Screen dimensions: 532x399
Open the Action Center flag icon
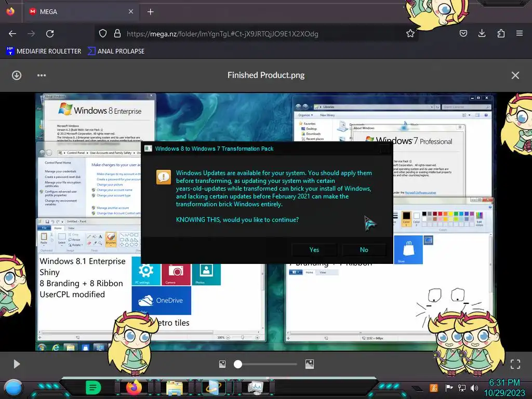tap(449, 388)
